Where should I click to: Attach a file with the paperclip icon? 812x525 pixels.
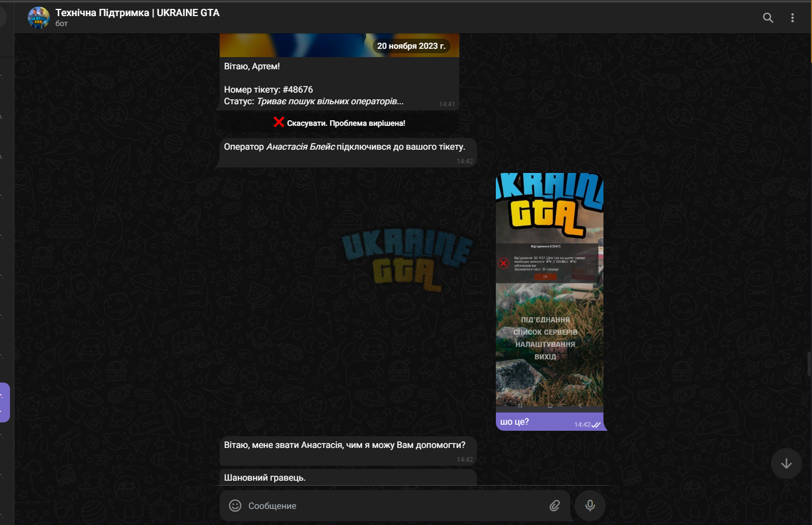click(x=555, y=506)
